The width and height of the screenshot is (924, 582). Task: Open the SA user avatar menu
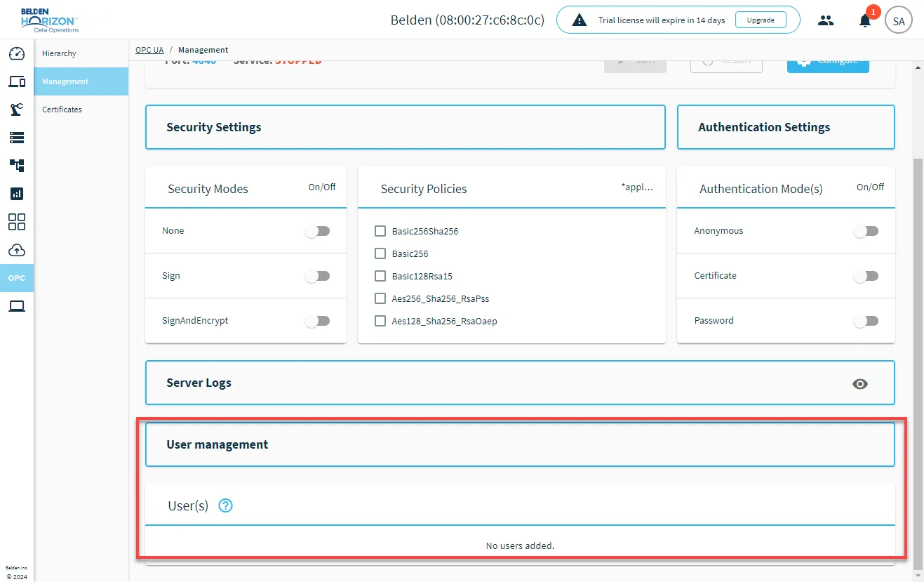899,21
